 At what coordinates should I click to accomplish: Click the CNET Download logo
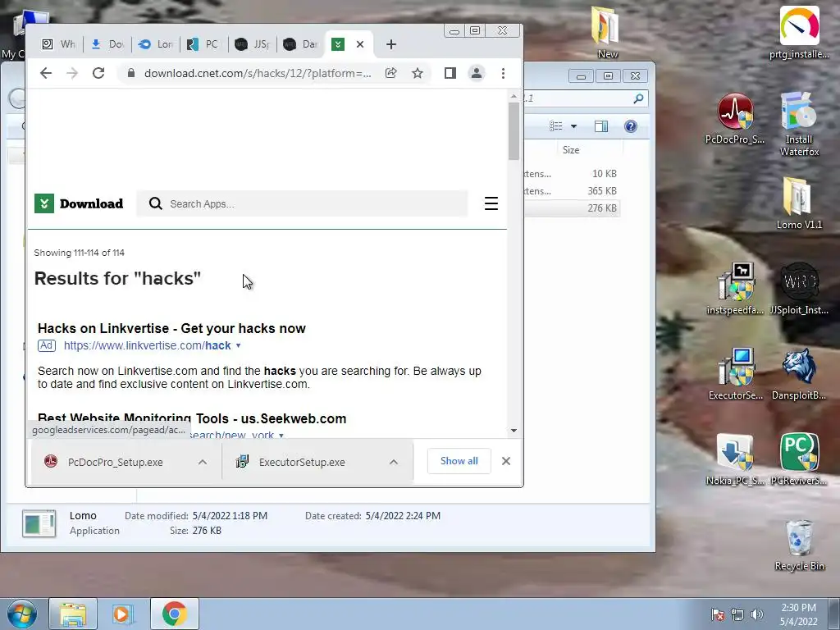click(79, 203)
